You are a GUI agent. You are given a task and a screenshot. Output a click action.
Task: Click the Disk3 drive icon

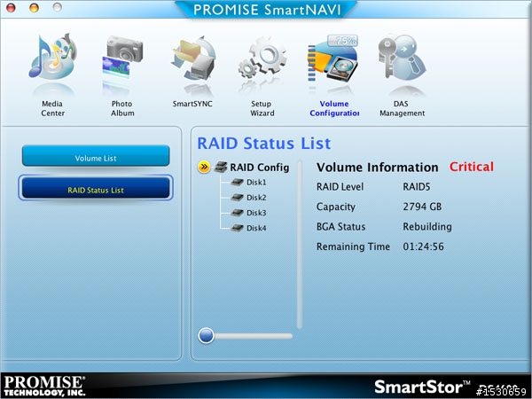(237, 213)
